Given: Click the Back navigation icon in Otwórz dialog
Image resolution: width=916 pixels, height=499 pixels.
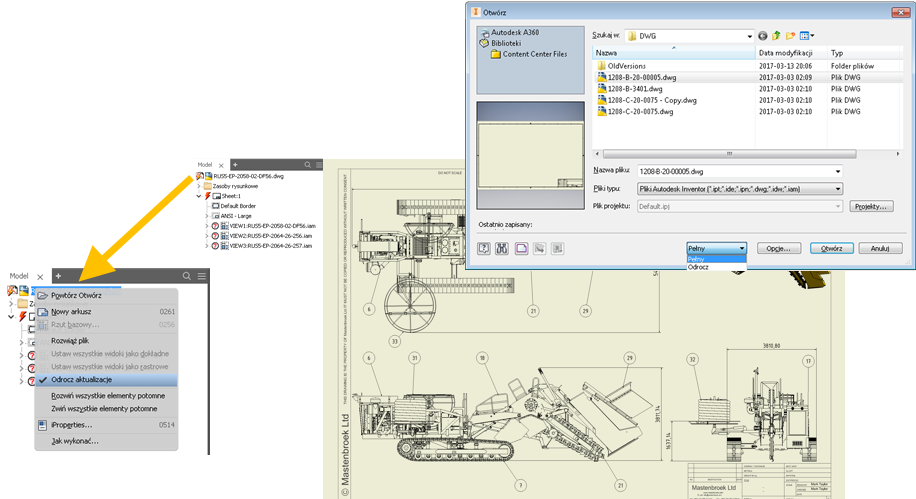Looking at the screenshot, I should tap(762, 36).
